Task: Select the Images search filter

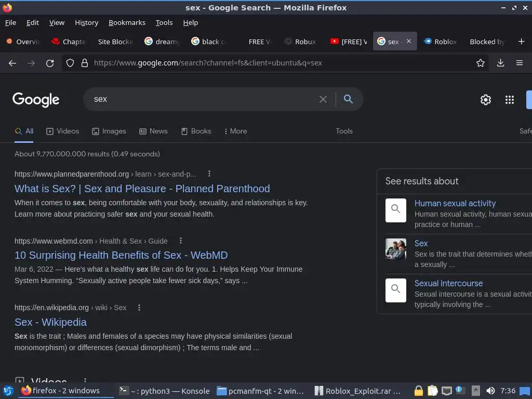Action: click(109, 131)
